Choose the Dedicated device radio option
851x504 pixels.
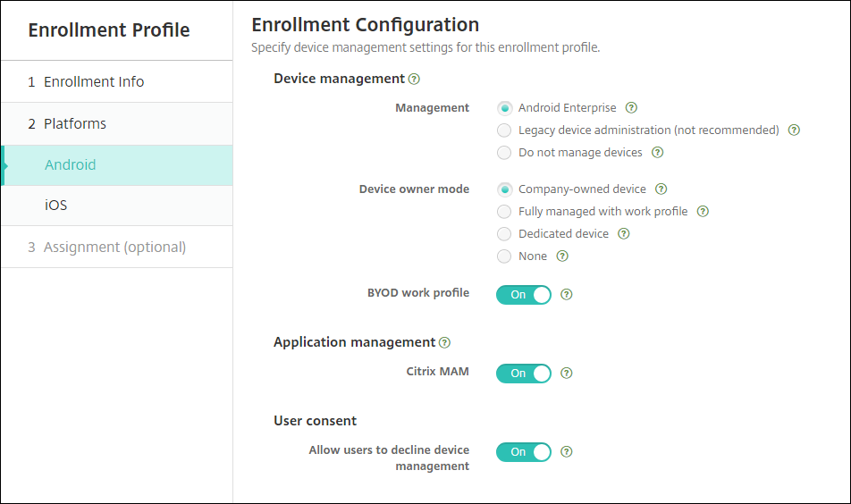pyautogui.click(x=504, y=234)
